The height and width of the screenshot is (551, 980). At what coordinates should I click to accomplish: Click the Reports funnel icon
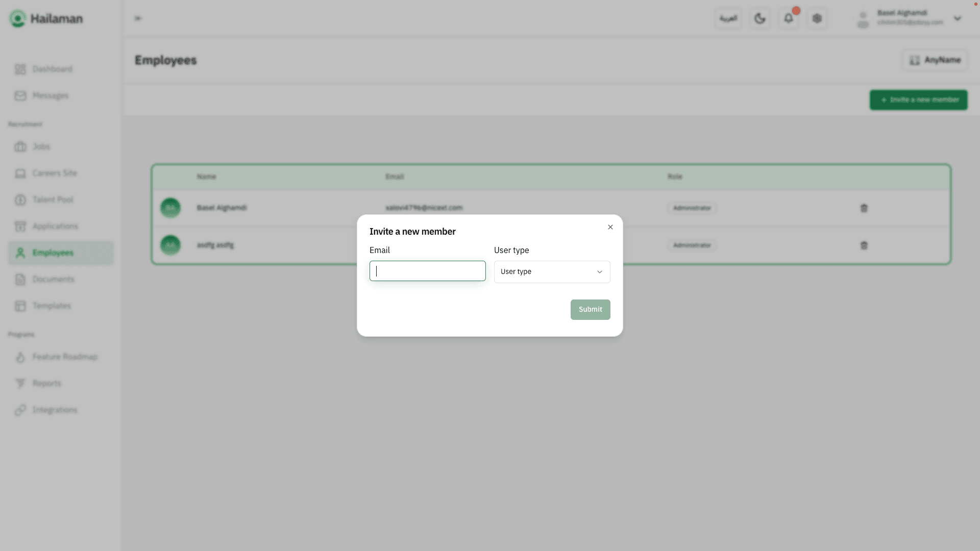pyautogui.click(x=20, y=383)
